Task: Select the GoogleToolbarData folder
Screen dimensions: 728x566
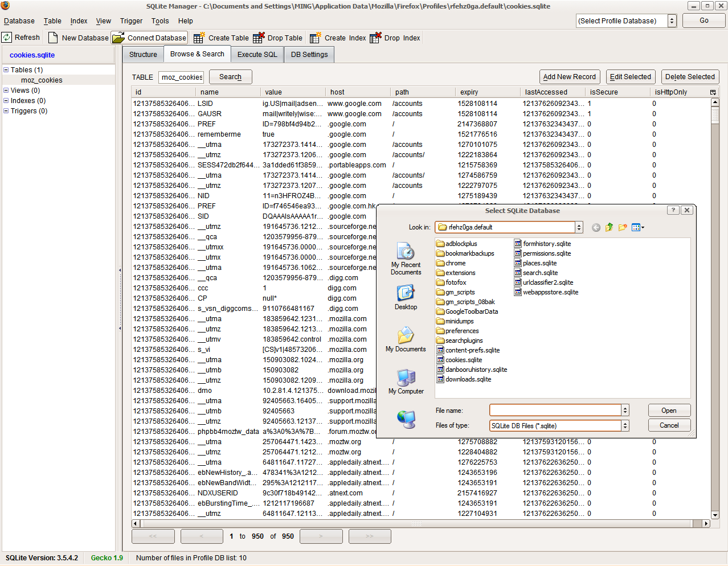Action: [467, 311]
